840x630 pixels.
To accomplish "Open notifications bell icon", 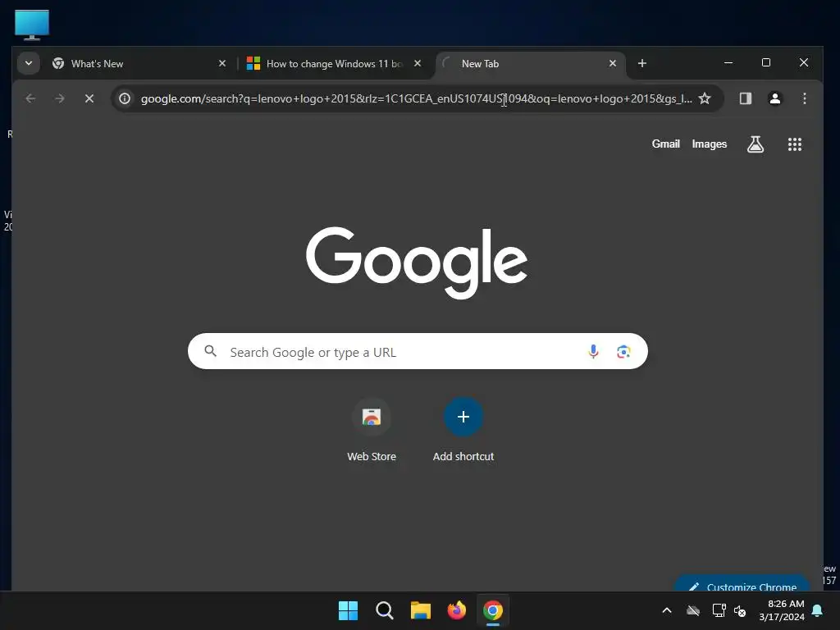I will [818, 610].
